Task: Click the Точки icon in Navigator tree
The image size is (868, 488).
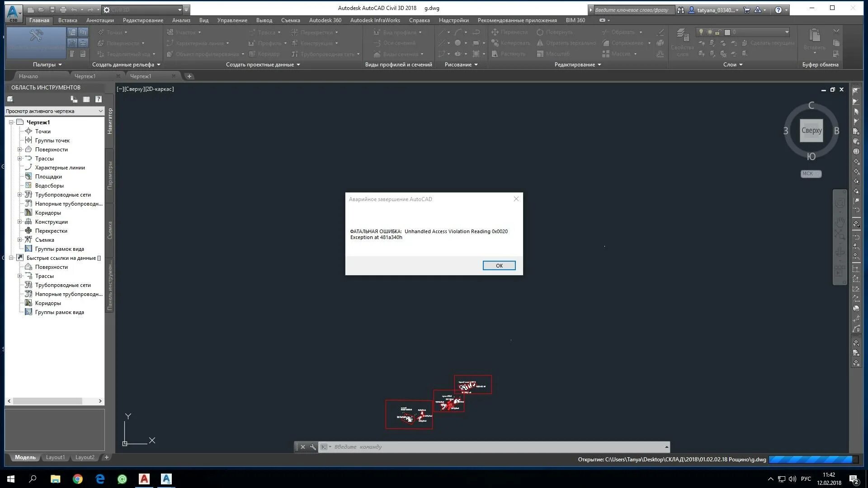Action: pyautogui.click(x=28, y=131)
